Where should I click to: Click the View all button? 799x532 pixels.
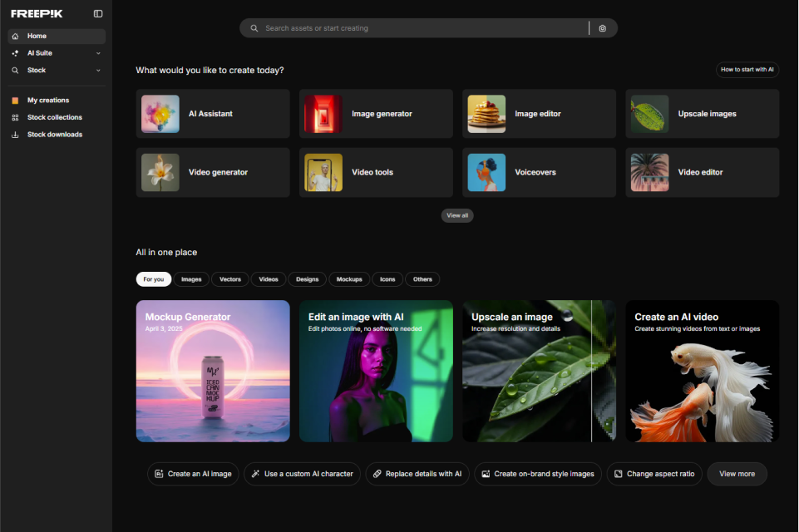[x=457, y=215]
